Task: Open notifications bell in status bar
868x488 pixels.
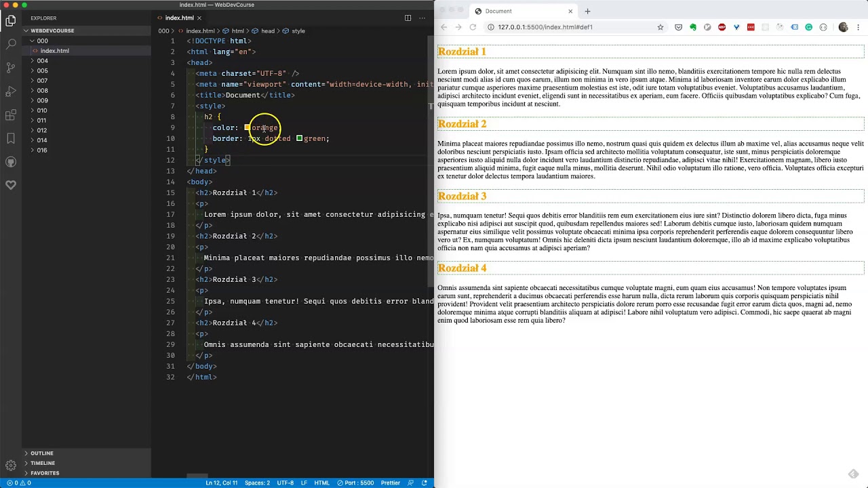Action: (425, 483)
